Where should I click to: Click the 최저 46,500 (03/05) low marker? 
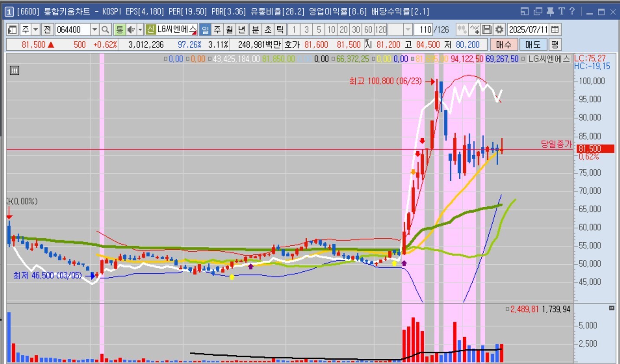[48, 275]
